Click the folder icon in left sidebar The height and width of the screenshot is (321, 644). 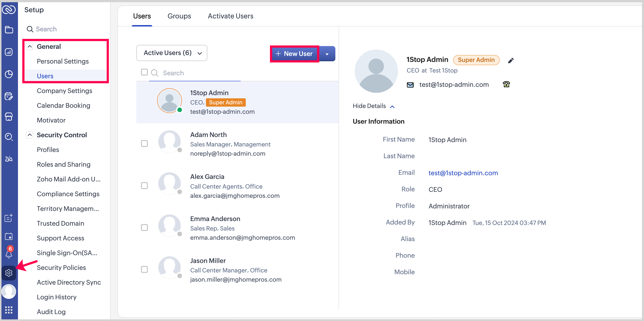click(x=9, y=30)
